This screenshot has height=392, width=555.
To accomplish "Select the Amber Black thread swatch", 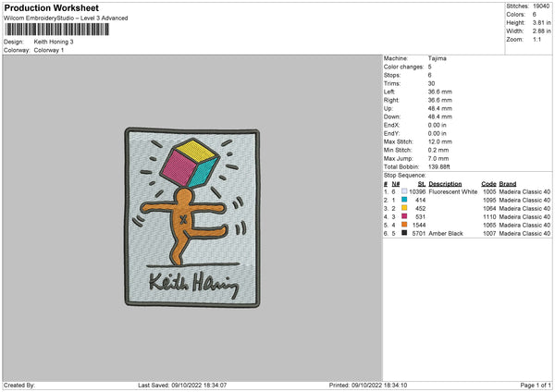I will (404, 233).
